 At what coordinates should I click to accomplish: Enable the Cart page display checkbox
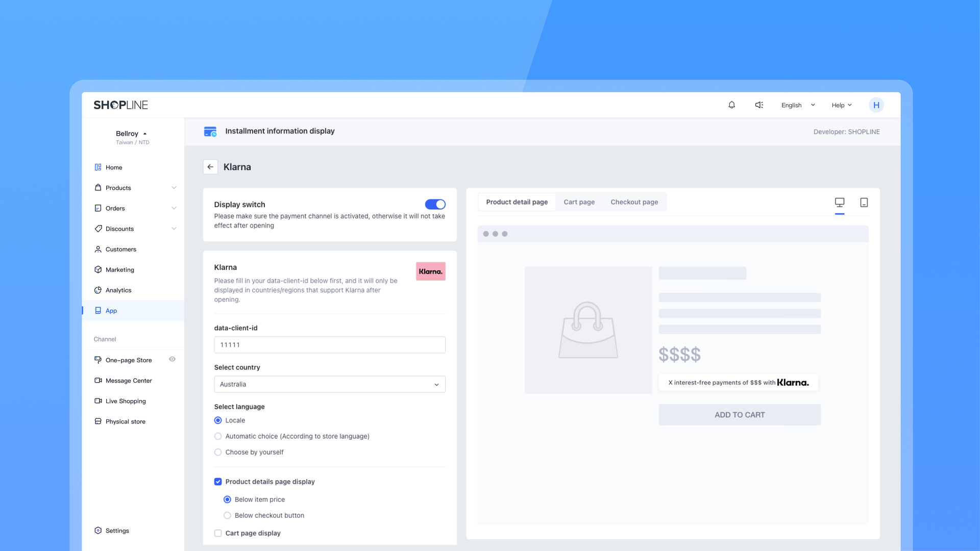click(218, 533)
